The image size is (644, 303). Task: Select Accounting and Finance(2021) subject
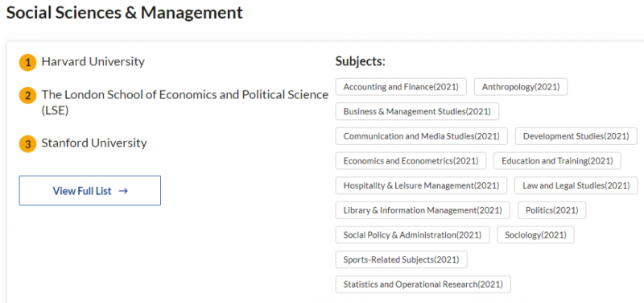click(x=401, y=87)
